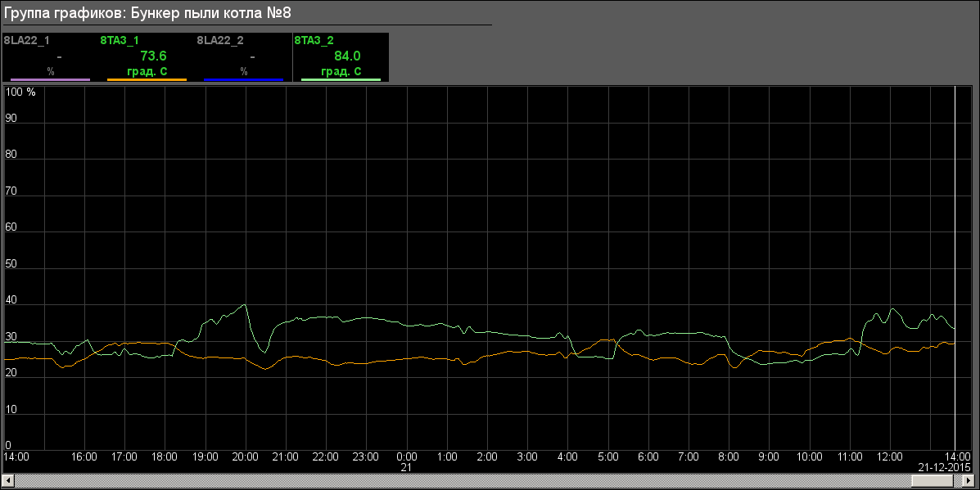Click the 21-12-2015 date label
This screenshot has height=490, width=980.
point(943,466)
